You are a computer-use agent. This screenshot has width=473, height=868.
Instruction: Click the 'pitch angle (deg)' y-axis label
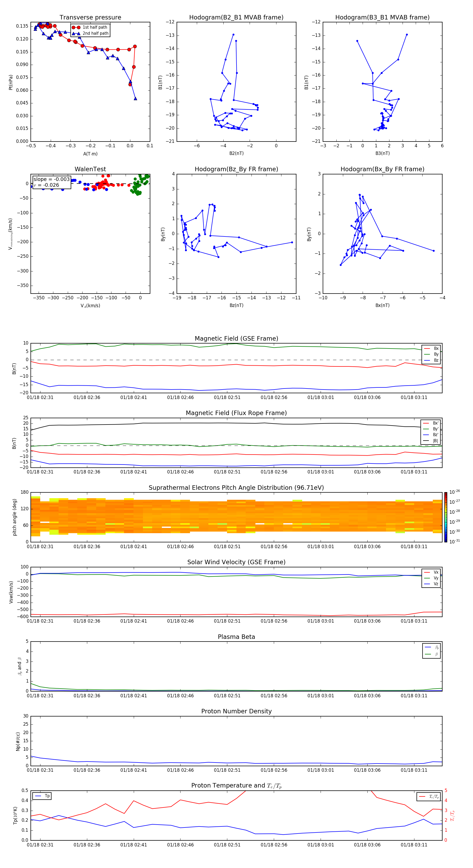tap(14, 517)
